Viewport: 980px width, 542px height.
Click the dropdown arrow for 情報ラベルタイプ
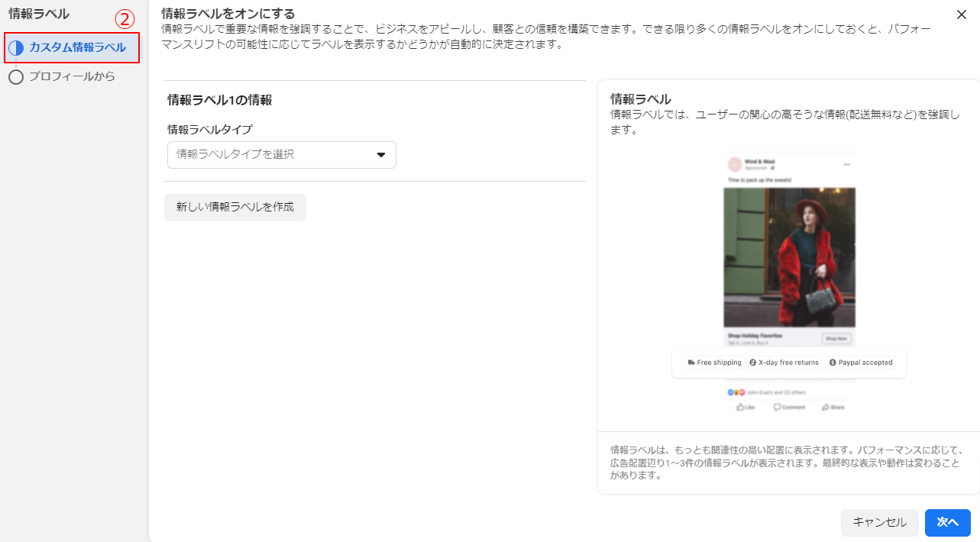pyautogui.click(x=381, y=155)
